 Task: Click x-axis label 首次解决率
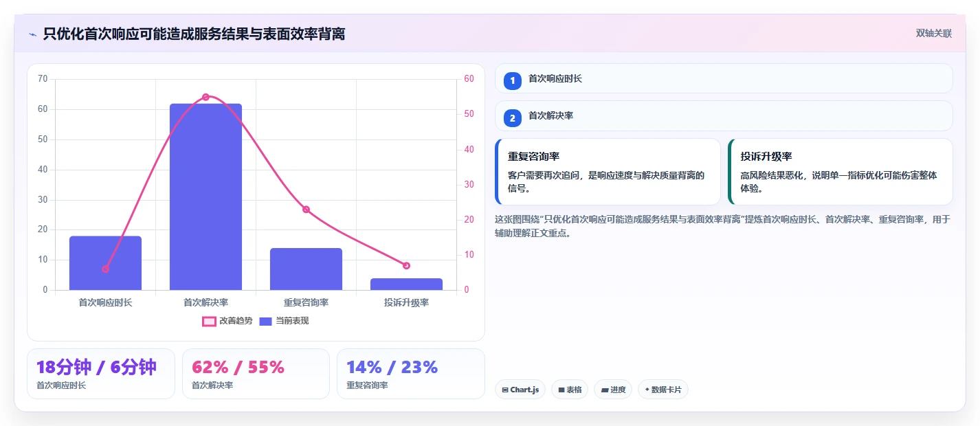tap(205, 302)
